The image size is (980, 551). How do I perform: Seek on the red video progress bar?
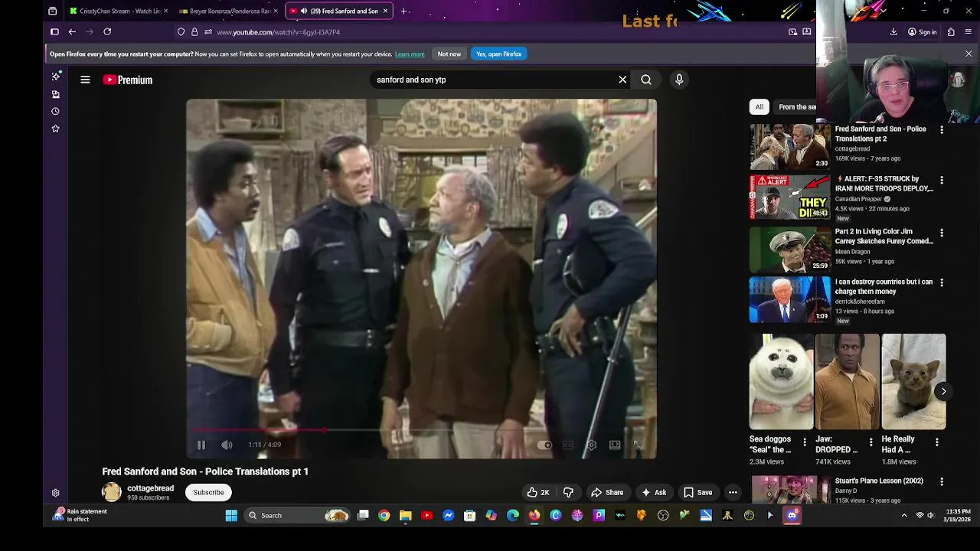pos(421,430)
